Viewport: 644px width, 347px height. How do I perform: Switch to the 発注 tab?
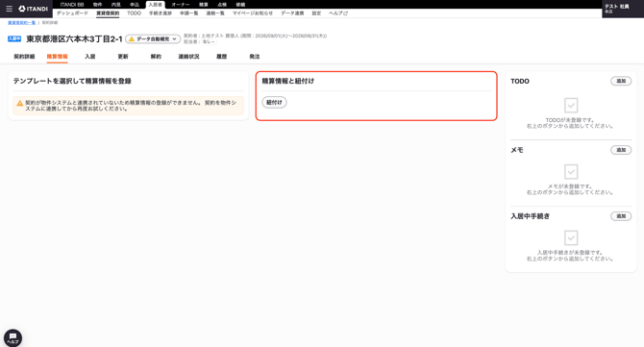tap(254, 57)
